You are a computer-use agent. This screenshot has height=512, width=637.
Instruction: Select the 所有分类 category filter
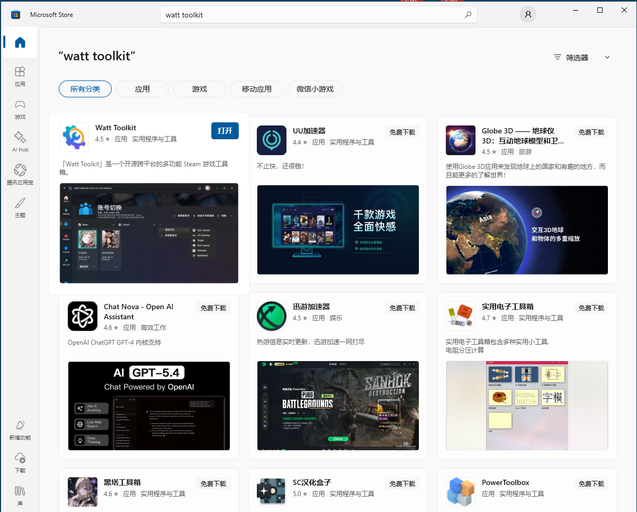(85, 89)
